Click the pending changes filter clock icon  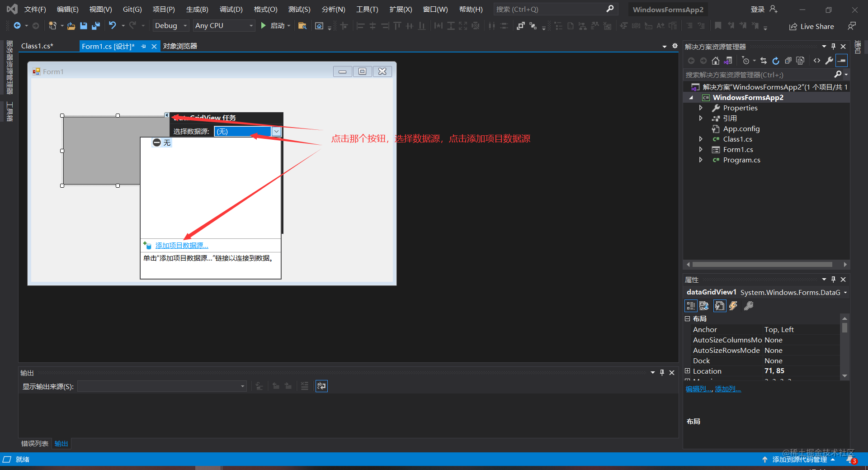pos(746,61)
